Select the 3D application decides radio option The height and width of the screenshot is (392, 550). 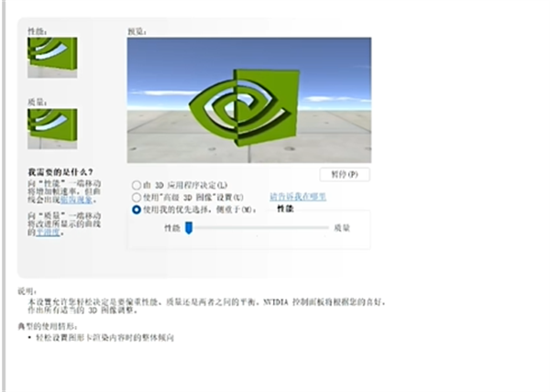pos(137,185)
